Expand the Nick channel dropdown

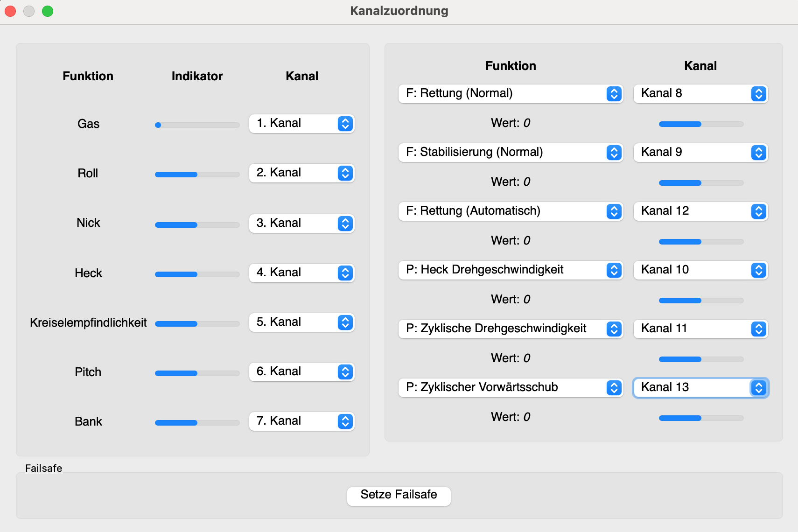(x=301, y=224)
